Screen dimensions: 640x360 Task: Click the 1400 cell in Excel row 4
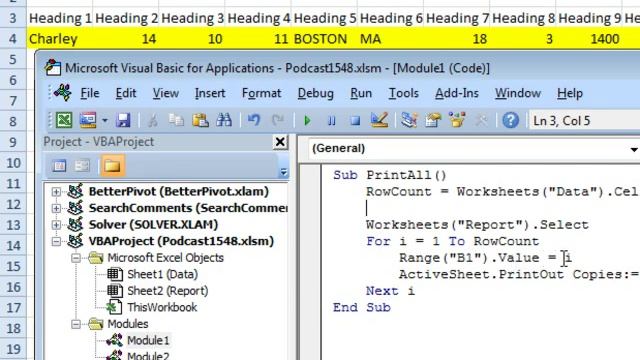point(589,39)
